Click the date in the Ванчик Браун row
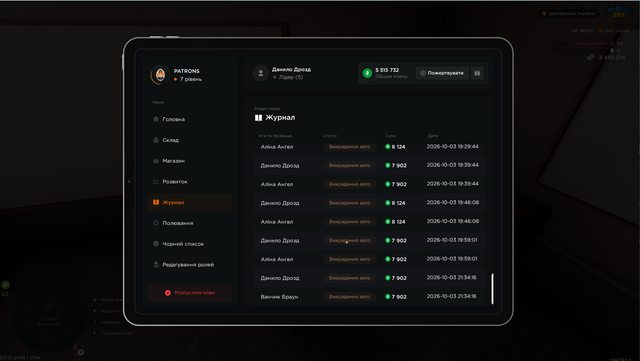 [451, 296]
